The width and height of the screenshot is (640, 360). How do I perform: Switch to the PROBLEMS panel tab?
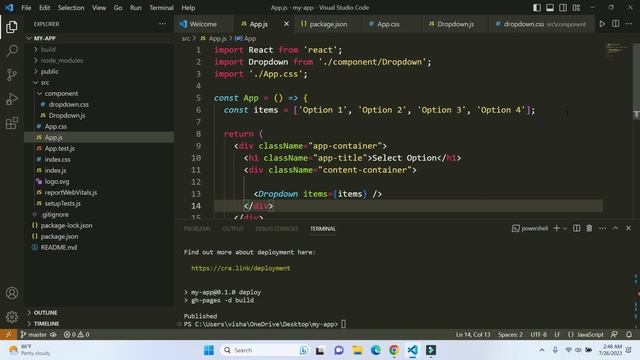point(197,229)
